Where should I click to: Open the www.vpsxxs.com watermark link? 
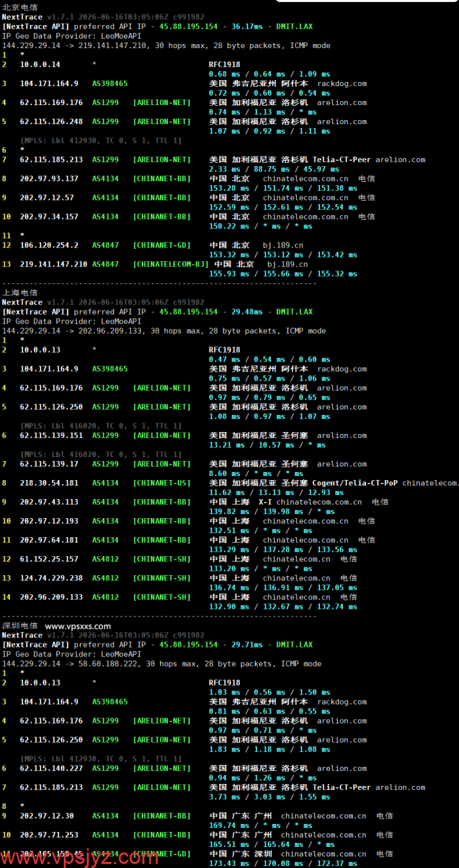point(78,626)
